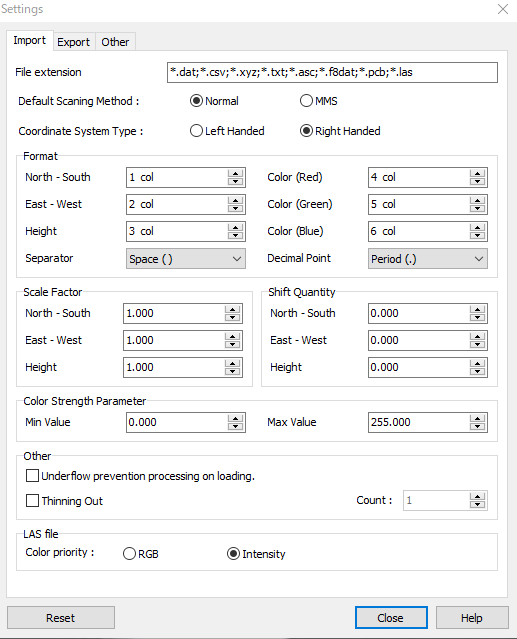This screenshot has height=639, width=517.
Task: Decrease the Color (Blue) column number
Action: [477, 236]
